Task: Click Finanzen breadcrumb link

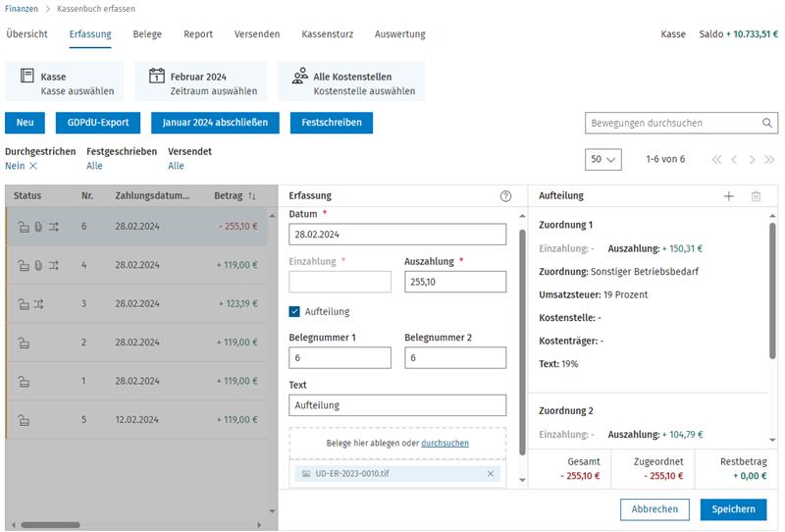Action: pos(22,9)
